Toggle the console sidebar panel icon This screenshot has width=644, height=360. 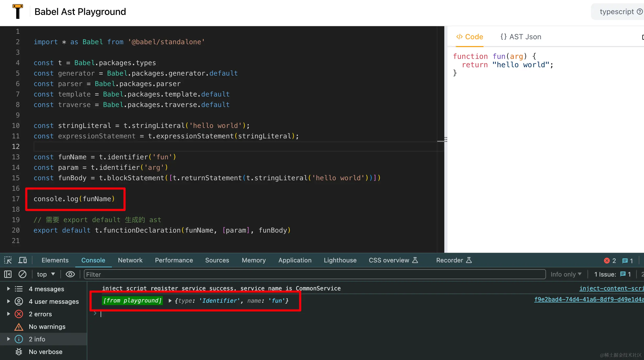tap(8, 274)
